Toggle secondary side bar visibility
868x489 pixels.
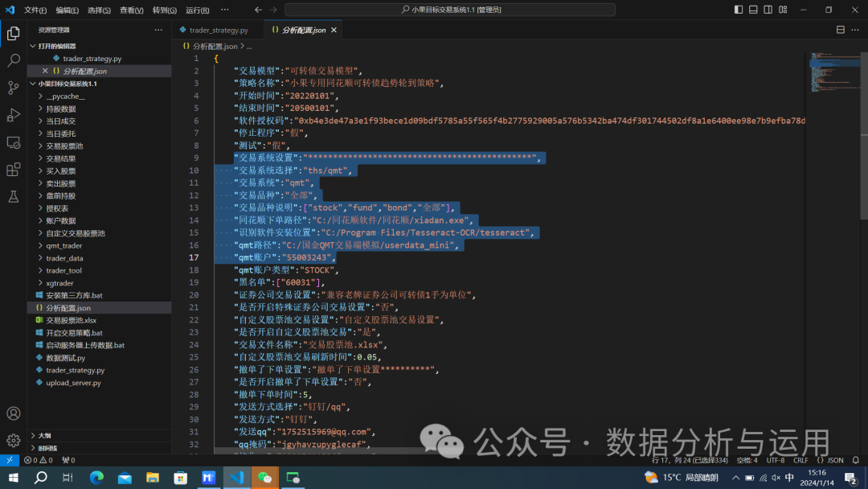(x=768, y=10)
